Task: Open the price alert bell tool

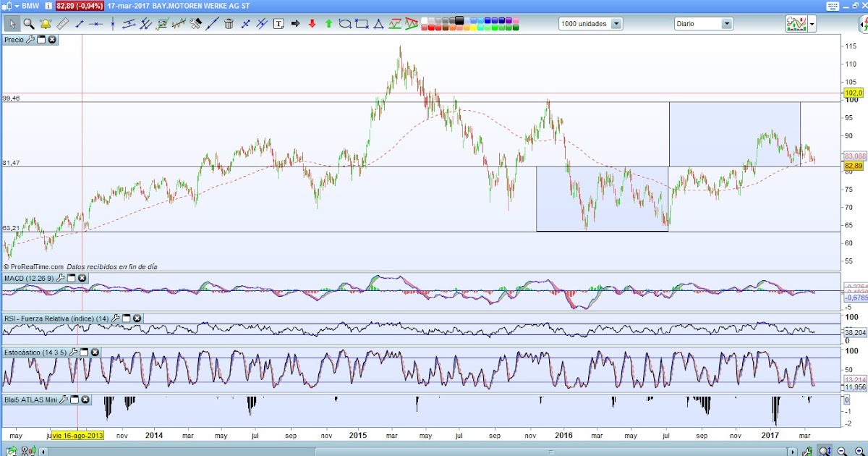Action: coord(43,24)
